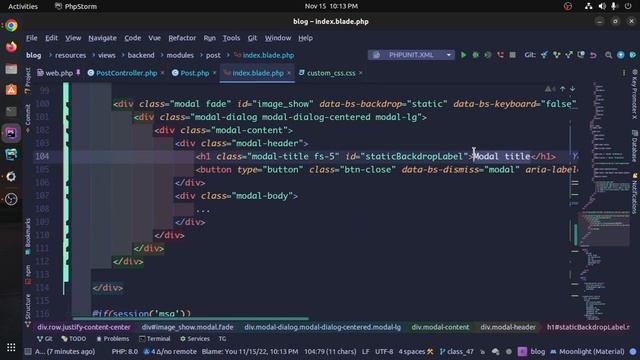Open the Git menu
The image size is (640, 360).
[252, 38]
